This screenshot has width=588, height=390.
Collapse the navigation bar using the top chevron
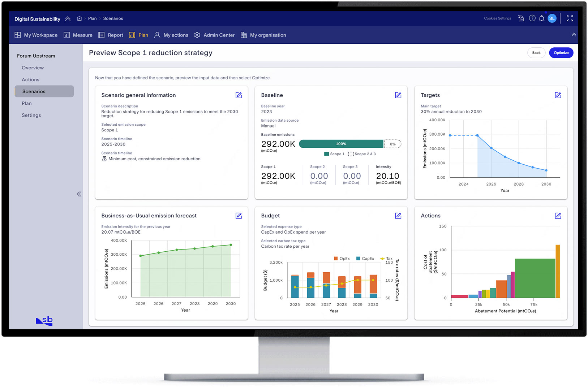coord(574,35)
